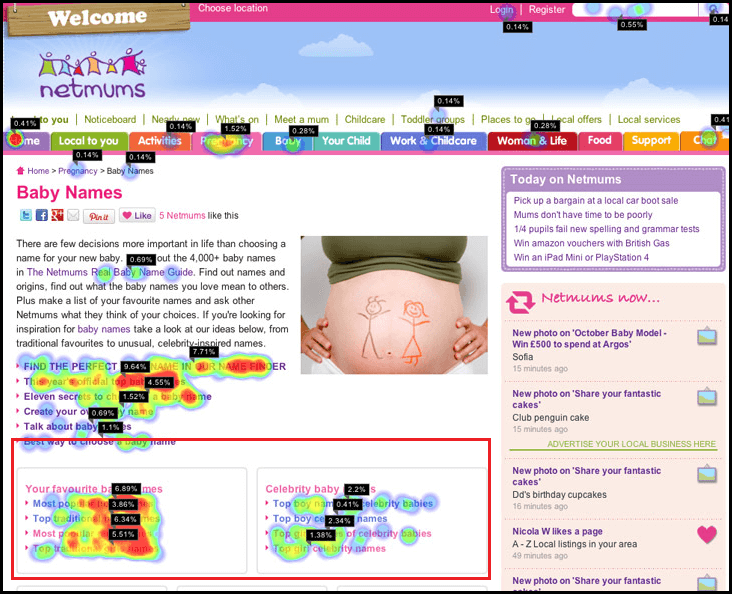Click the Facebook share icon
Screen dimensions: 732x594
tap(42, 215)
